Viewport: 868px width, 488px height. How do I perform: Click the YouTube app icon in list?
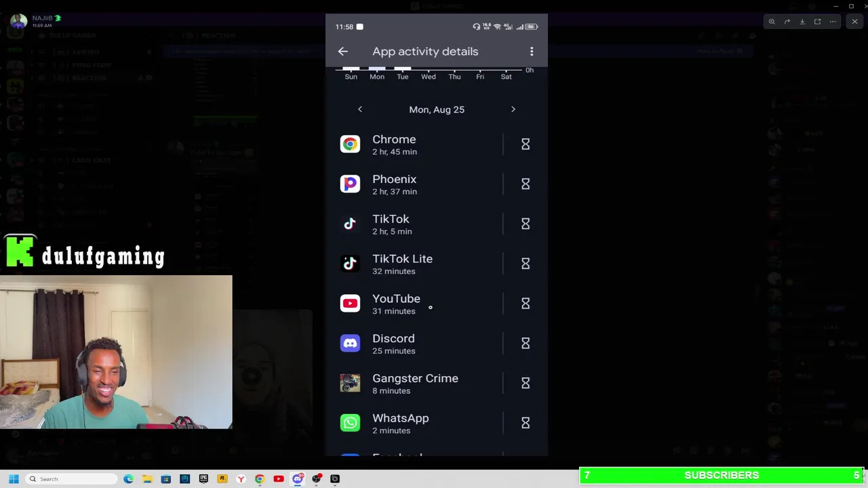pyautogui.click(x=350, y=304)
